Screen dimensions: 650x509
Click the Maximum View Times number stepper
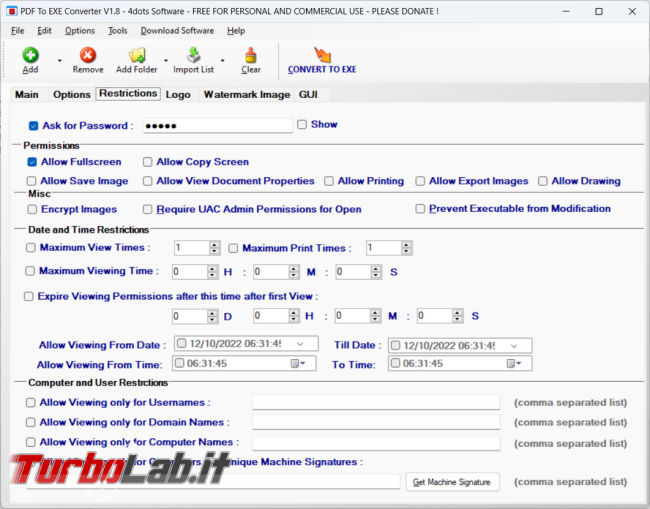click(214, 248)
